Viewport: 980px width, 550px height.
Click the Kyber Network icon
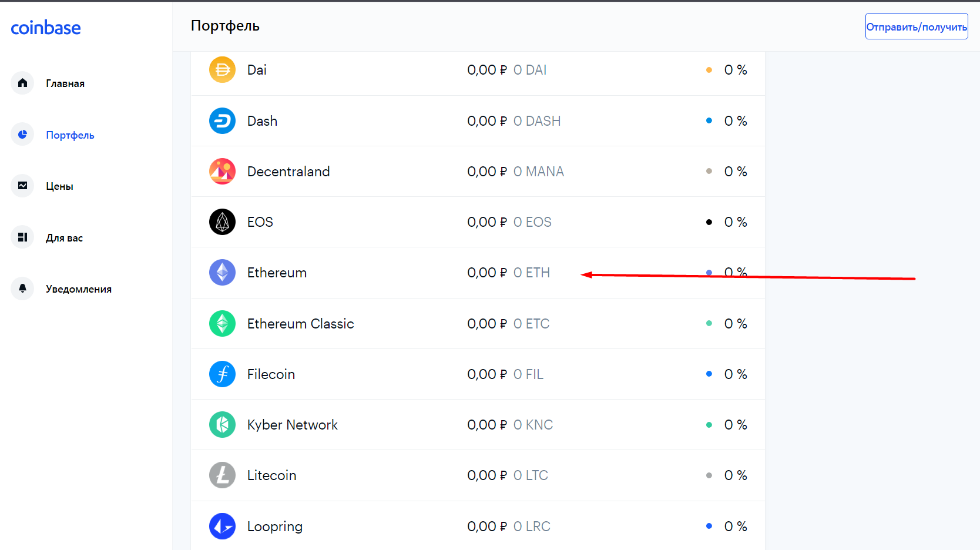(x=222, y=425)
